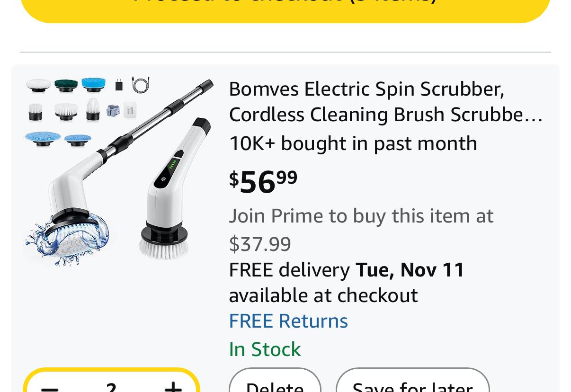571x392 pixels.
Task: Open the FREE Returns link
Action: (x=288, y=321)
